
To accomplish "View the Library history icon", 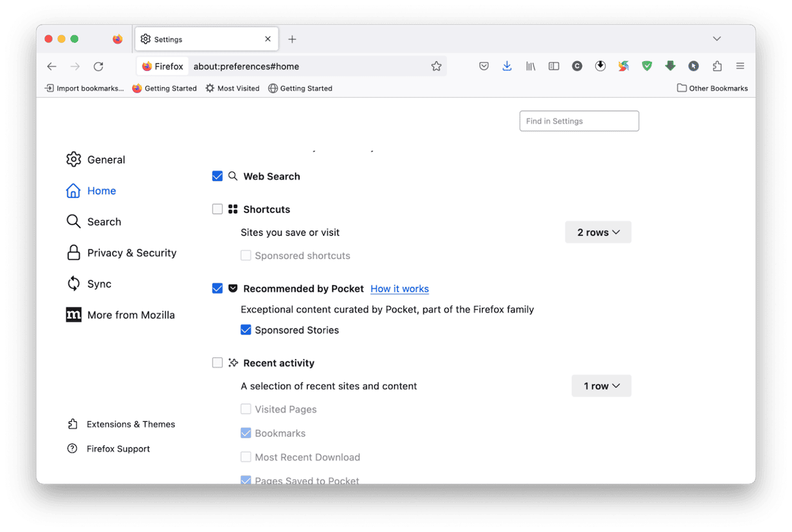I will tap(530, 66).
